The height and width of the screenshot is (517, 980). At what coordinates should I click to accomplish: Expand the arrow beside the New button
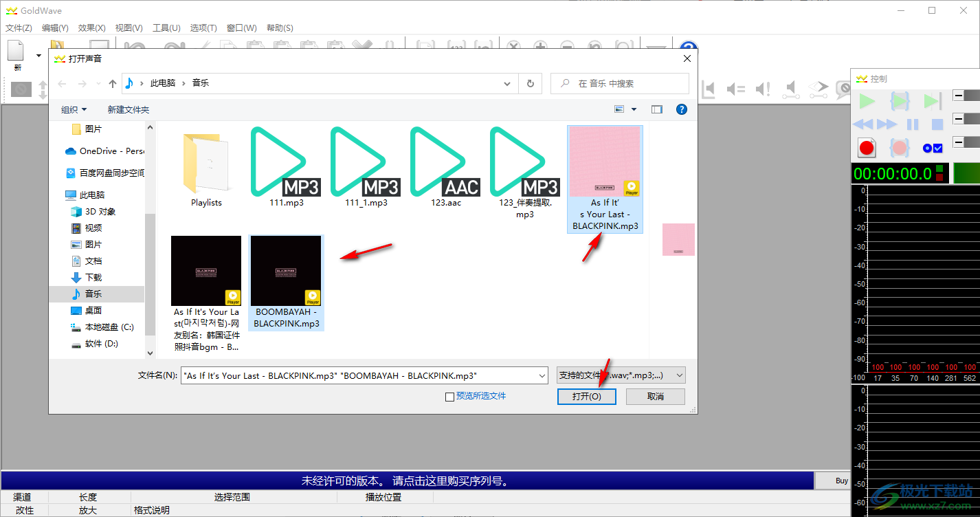click(38, 56)
